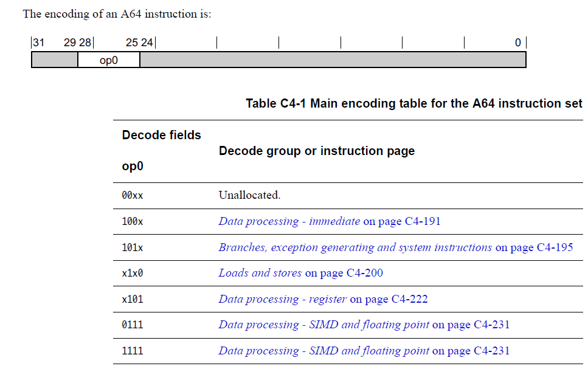Viewport: 588px width, 383px height.
Task: Click the 0111 decode value cell
Action: [x=133, y=325]
